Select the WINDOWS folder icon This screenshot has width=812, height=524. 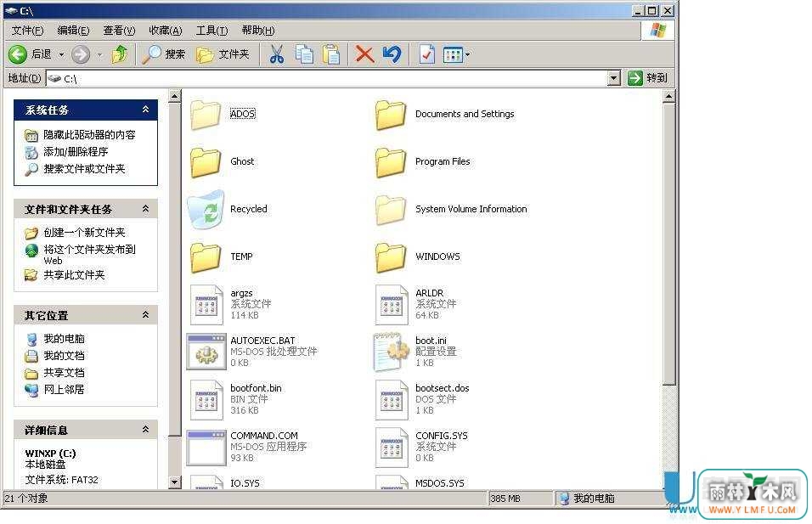pyautogui.click(x=391, y=257)
